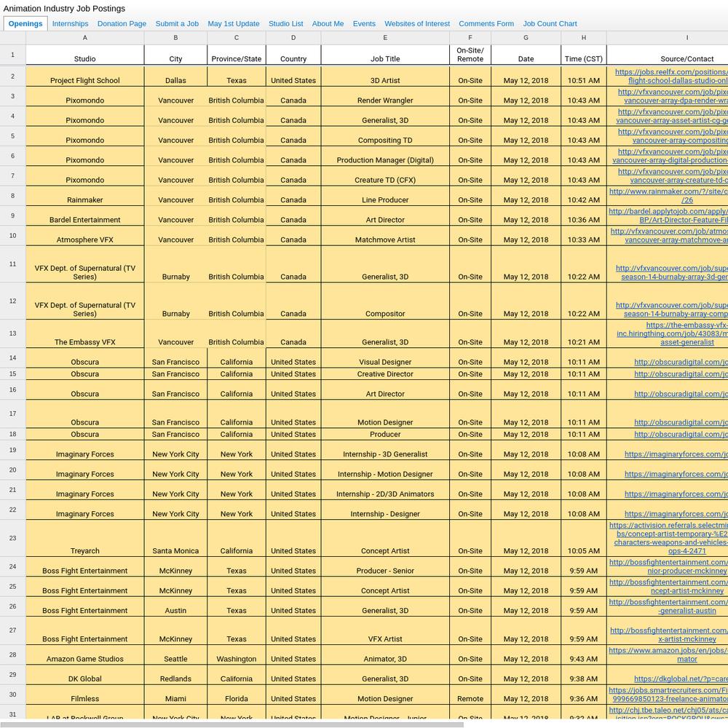Image resolution: width=728 pixels, height=728 pixels.
Task: Open The Embassy VFX hiringthing link
Action: pyautogui.click(x=672, y=333)
